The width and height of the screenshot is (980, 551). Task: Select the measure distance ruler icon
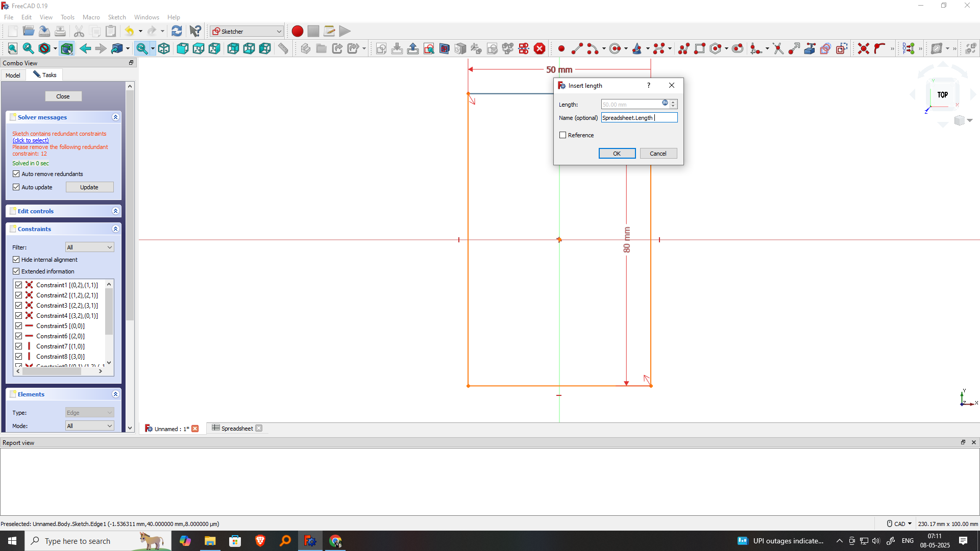[x=283, y=48]
